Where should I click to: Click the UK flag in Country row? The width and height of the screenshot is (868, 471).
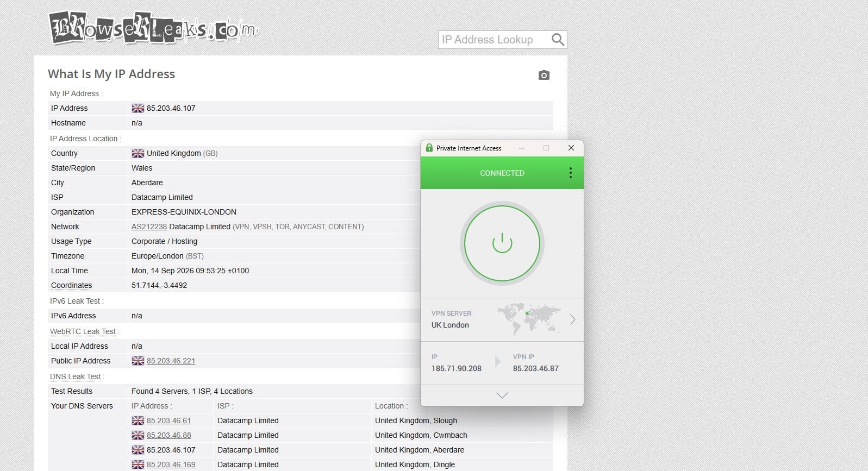(x=138, y=153)
